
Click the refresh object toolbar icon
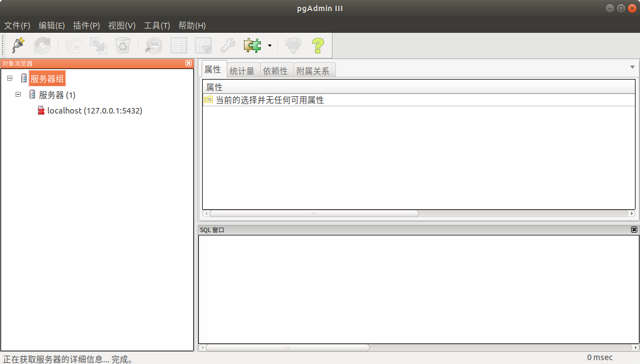click(42, 45)
